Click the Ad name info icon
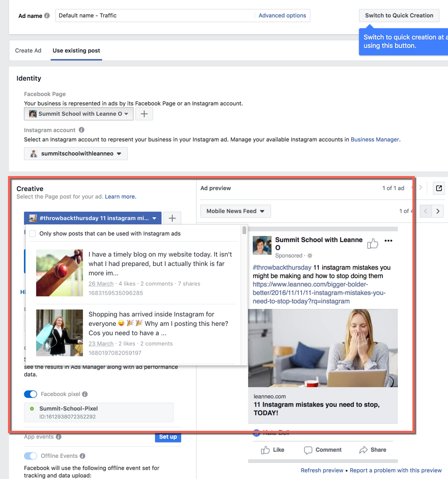This screenshot has width=448, height=479. pos(47,15)
